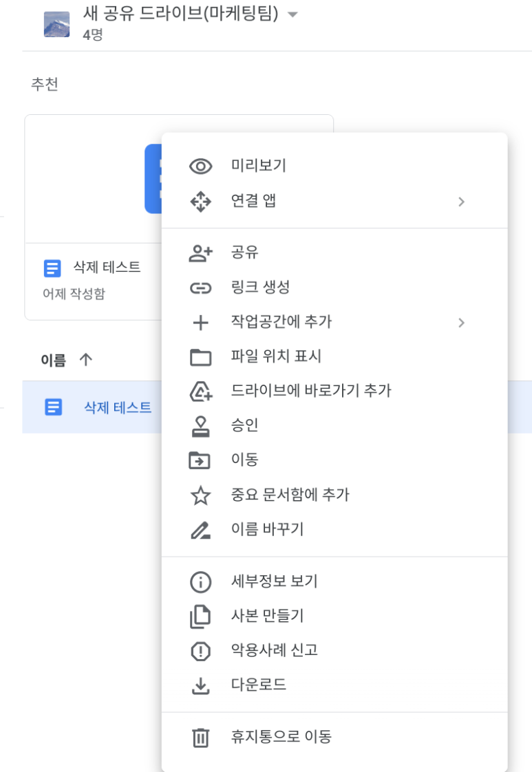The image size is (532, 772).
Task: Select 휴지통으로 이동
Action: (x=334, y=738)
